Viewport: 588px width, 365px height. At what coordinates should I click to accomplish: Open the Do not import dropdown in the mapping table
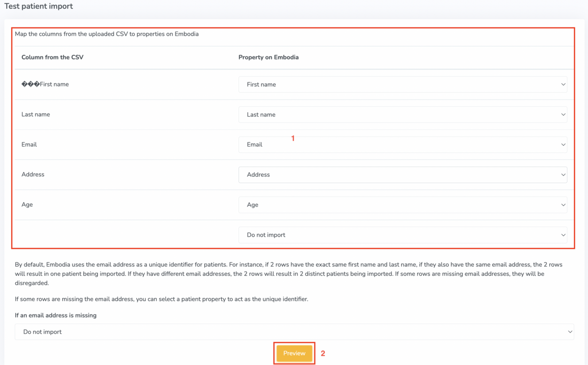click(x=402, y=235)
